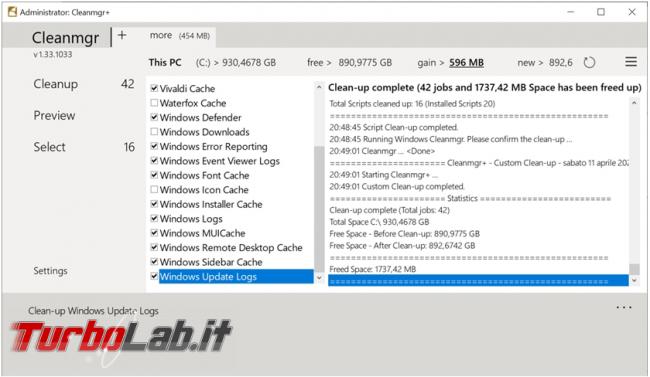Toggle the Windows Defender checkbox

[x=154, y=117]
